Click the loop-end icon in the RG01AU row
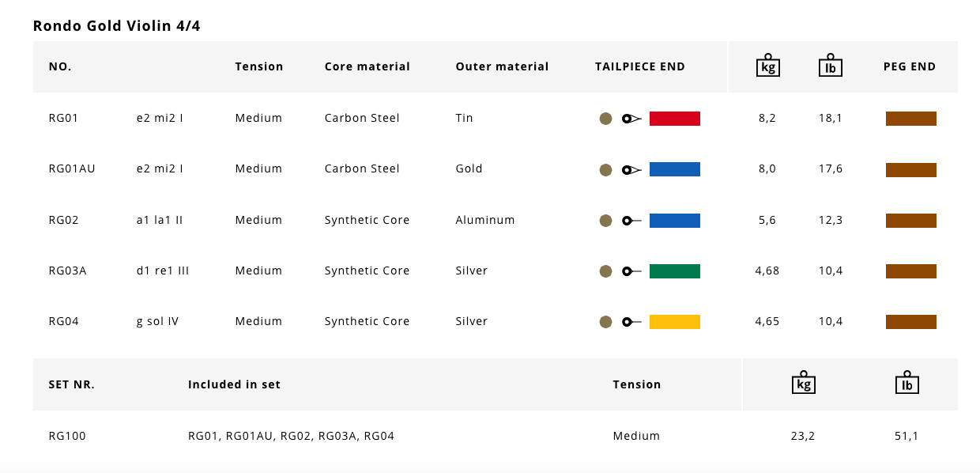The width and height of the screenshot is (980, 473). coord(631,169)
